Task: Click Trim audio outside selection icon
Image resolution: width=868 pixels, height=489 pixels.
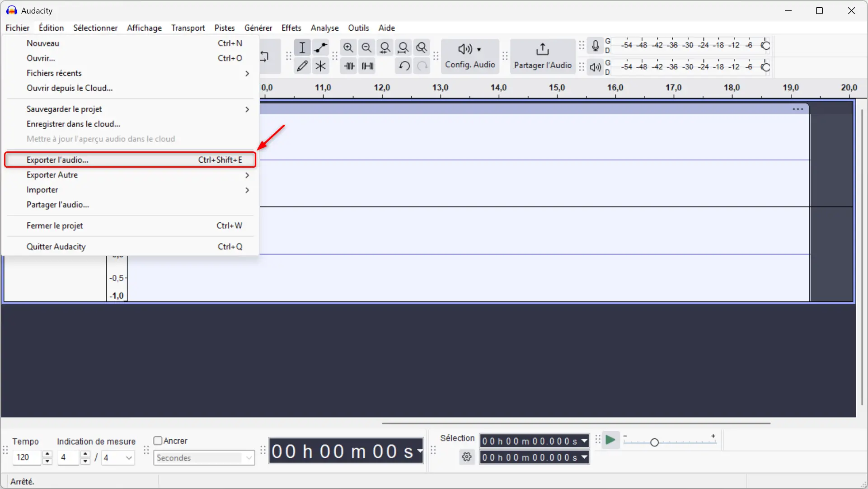Action: pyautogui.click(x=349, y=66)
